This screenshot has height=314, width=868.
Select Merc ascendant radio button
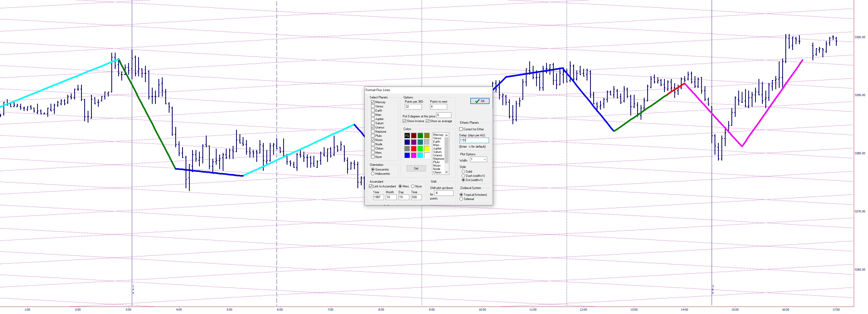tap(400, 186)
